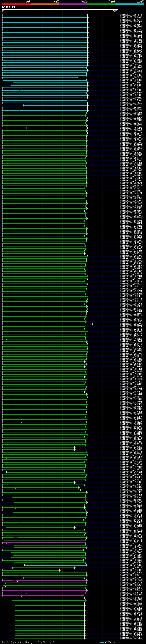
Task: Open hit UniRef100_C6T174
Action: click(131, 15)
